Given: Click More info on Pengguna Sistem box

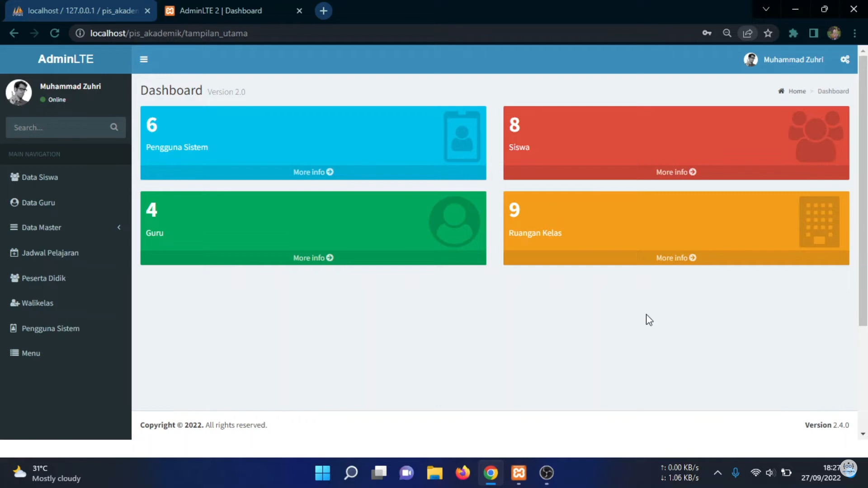Looking at the screenshot, I should click(x=313, y=172).
